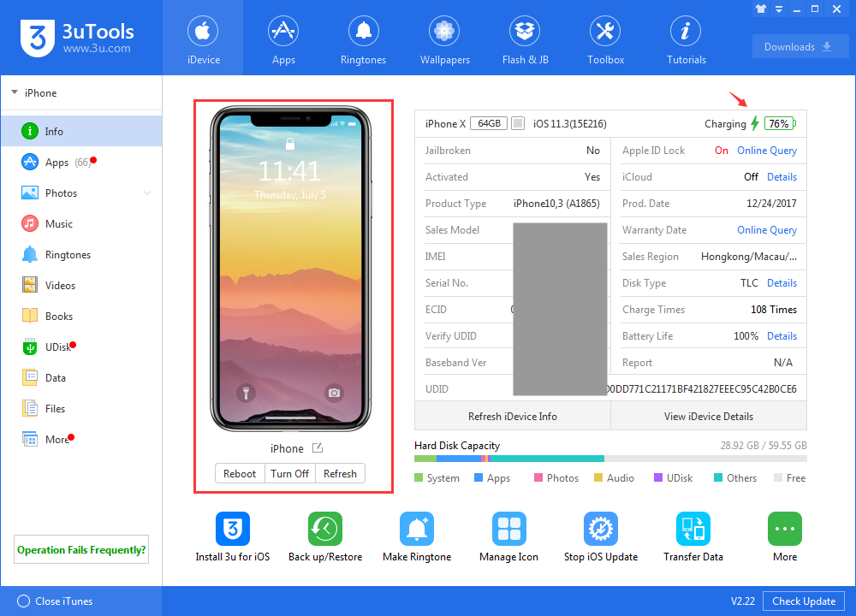Open Photos in the sidebar
The width and height of the screenshot is (856, 616).
(x=81, y=193)
